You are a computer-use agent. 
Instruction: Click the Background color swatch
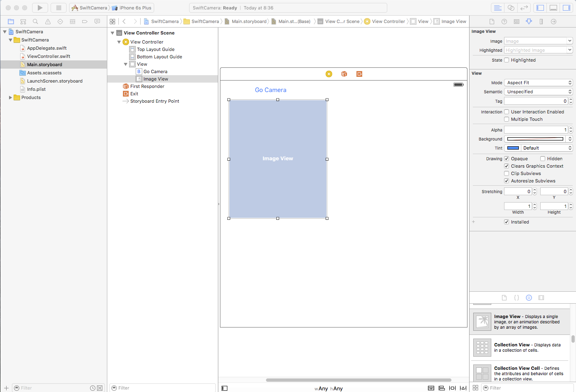(535, 139)
